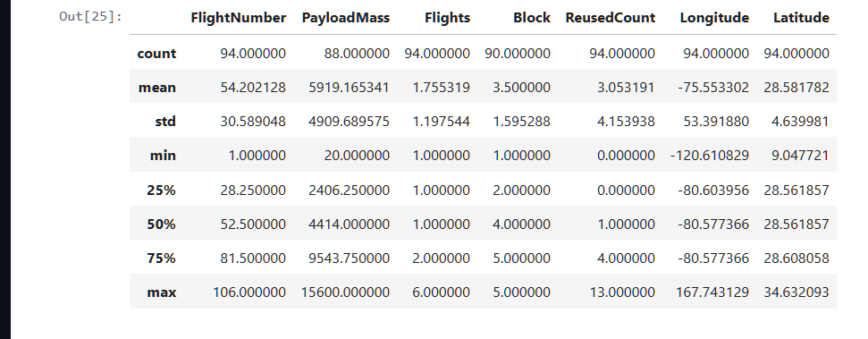Select Longitude std 53.391880
The height and width of the screenshot is (339, 868).
click(x=716, y=122)
